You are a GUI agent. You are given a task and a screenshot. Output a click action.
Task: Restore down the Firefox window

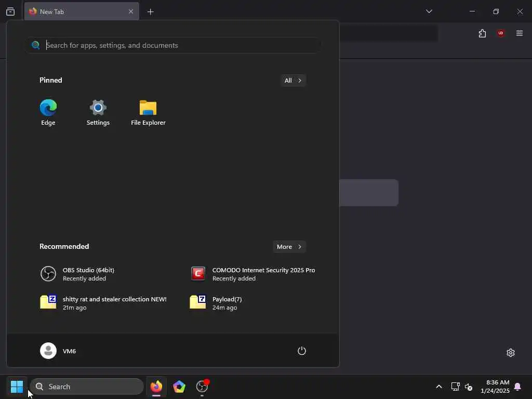[496, 11]
